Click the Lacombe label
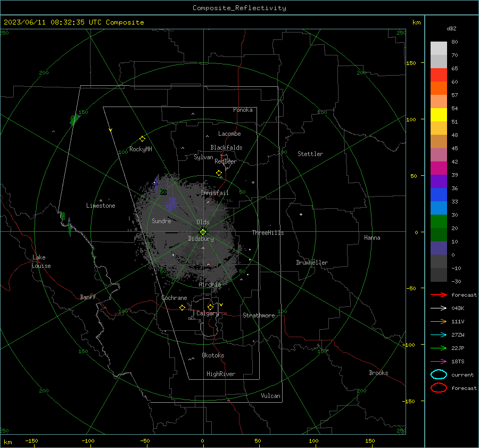This screenshot has width=479, height=448. click(229, 134)
